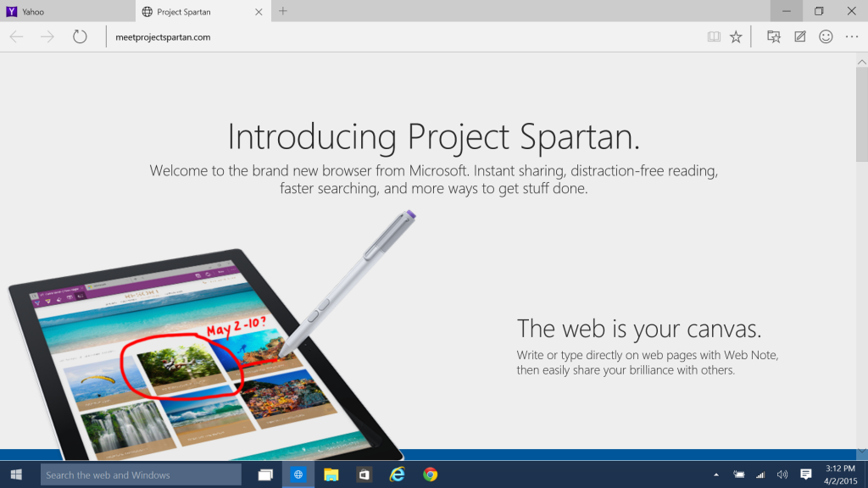
Task: Open the More actions ellipsis menu
Action: [x=851, y=36]
